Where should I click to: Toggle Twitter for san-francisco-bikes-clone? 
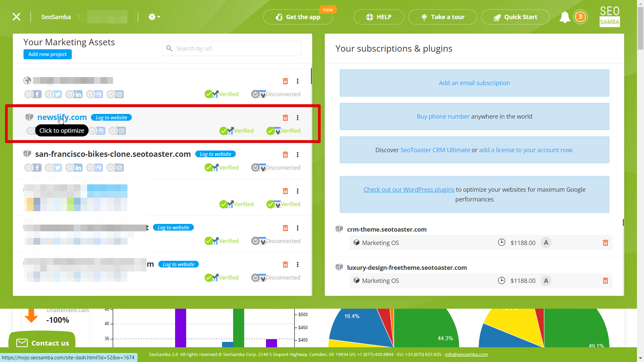point(54,168)
